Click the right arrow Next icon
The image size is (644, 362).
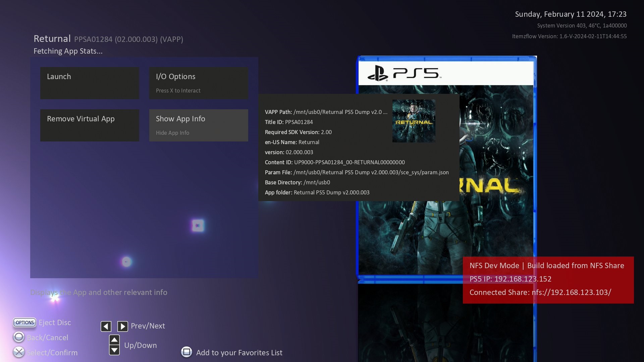pos(122,326)
